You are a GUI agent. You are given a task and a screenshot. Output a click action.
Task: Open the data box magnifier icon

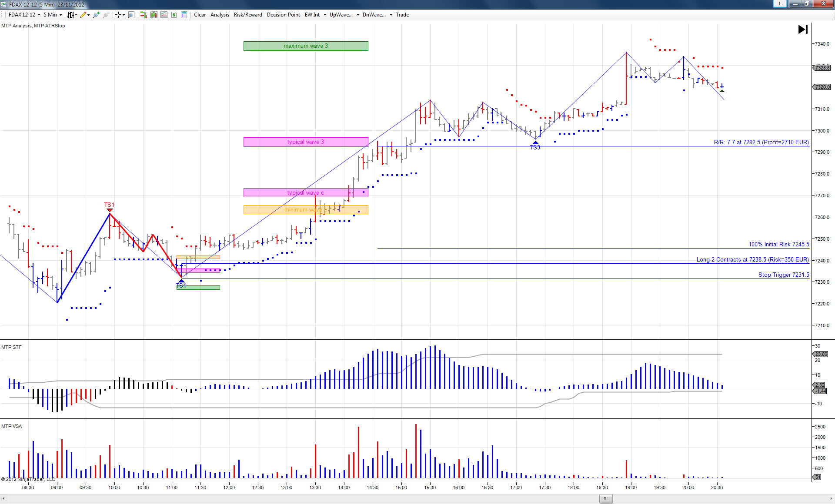pos(131,15)
